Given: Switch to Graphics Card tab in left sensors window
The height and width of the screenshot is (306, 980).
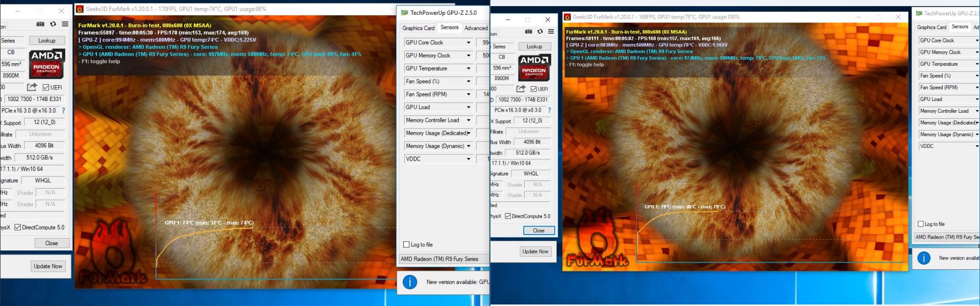Looking at the screenshot, I should tap(419, 28).
